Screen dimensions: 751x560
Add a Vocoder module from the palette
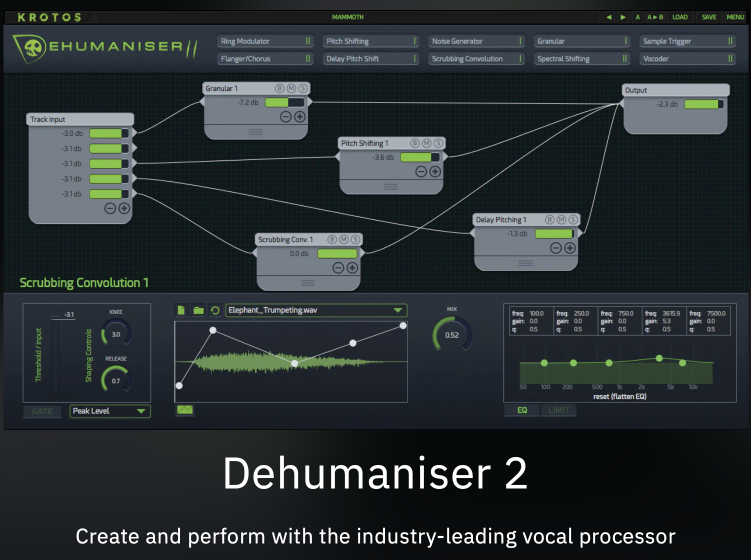[687, 59]
